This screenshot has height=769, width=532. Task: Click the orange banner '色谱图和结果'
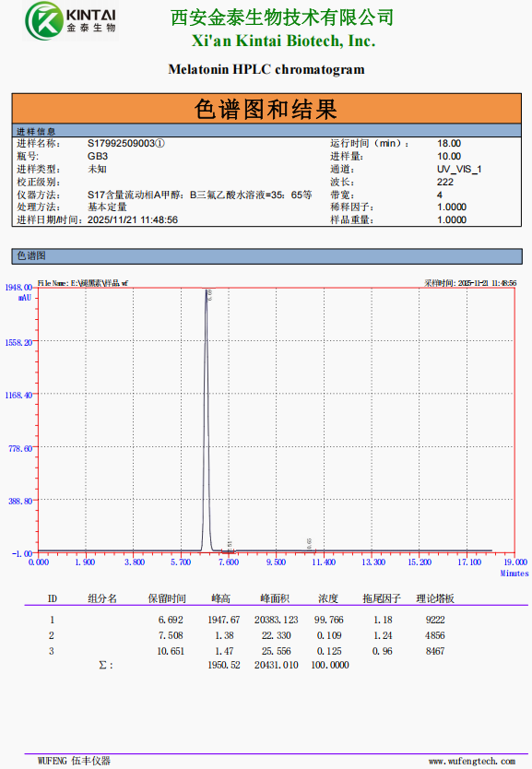click(x=266, y=109)
